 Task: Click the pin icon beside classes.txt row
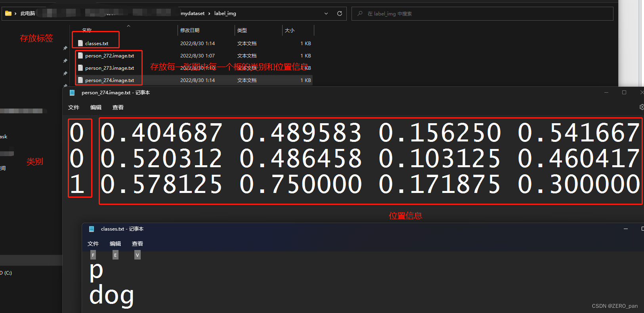pos(65,48)
